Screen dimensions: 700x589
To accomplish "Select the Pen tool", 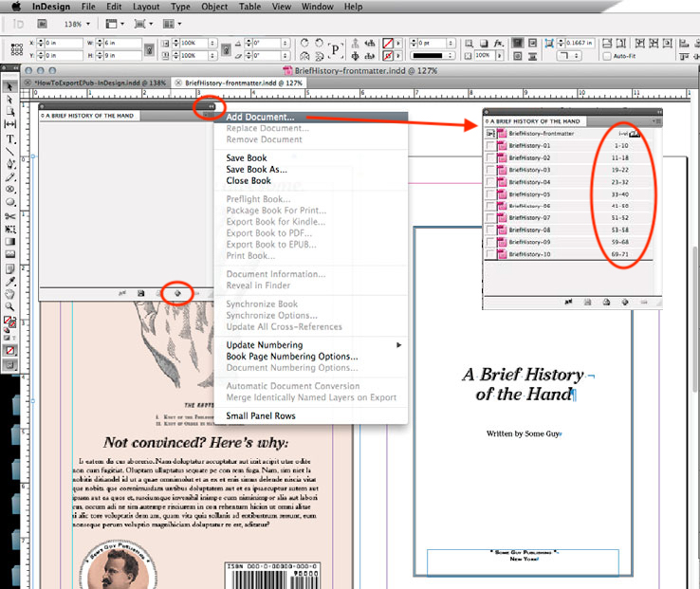I will [x=11, y=164].
